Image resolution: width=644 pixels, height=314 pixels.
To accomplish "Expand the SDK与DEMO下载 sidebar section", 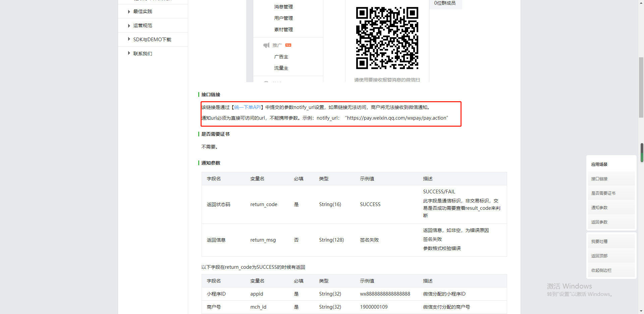I will (x=129, y=40).
